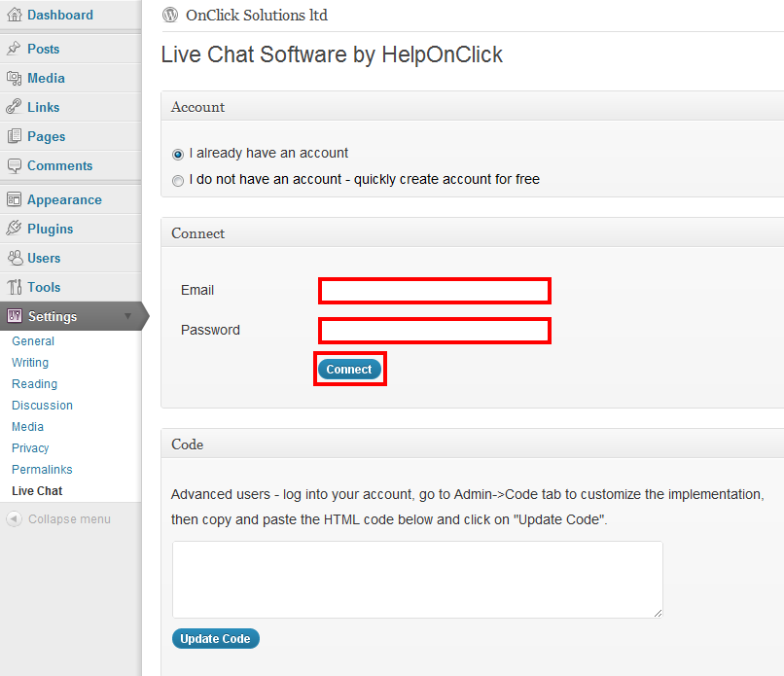Click the Tools wrench icon
Screen dimensions: 784x676
15,287
